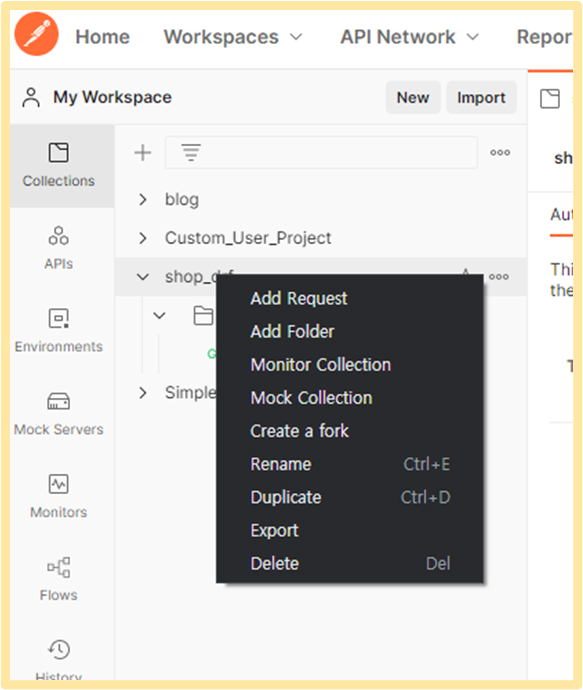Choose Add Request from context menu
Viewport: 583px width, 690px height.
click(x=350, y=298)
